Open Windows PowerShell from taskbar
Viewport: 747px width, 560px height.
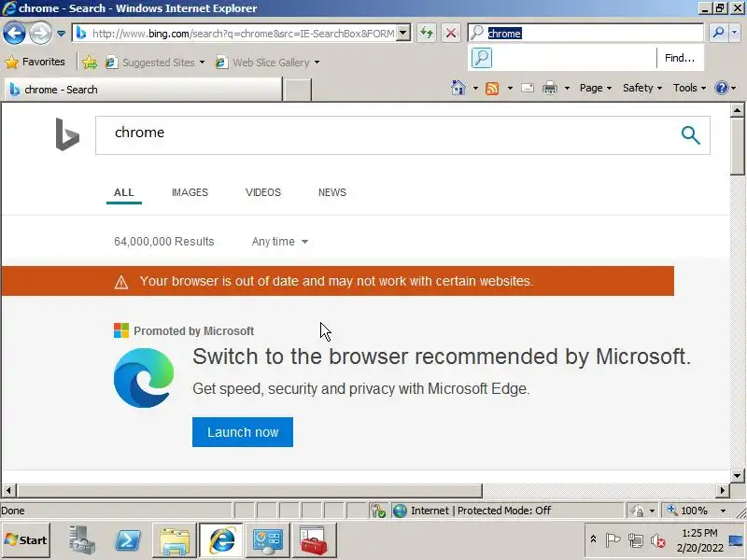click(x=128, y=540)
